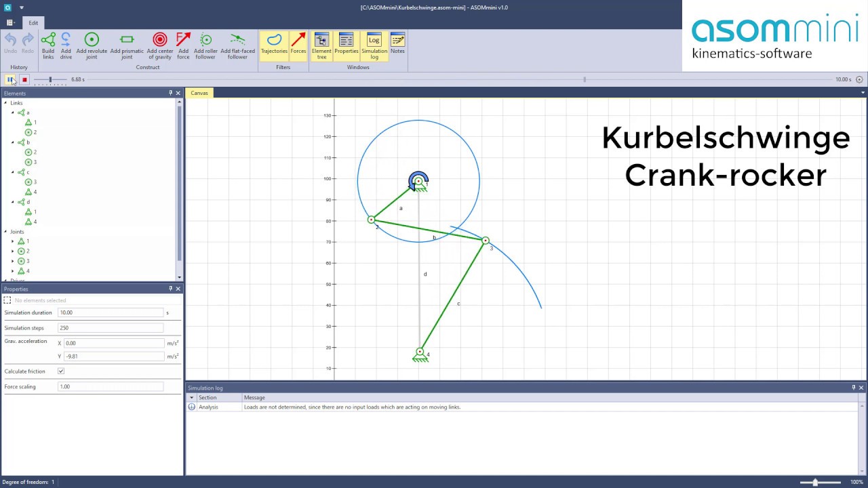Select the Add roller follower tool
Viewport: 868px width, 488px height.
(x=205, y=46)
